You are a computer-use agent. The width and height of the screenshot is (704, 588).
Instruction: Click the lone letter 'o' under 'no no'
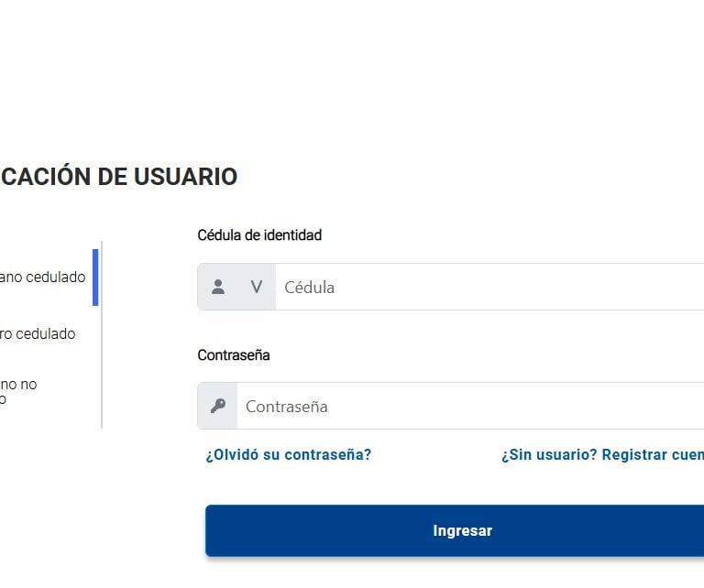pos(3,399)
